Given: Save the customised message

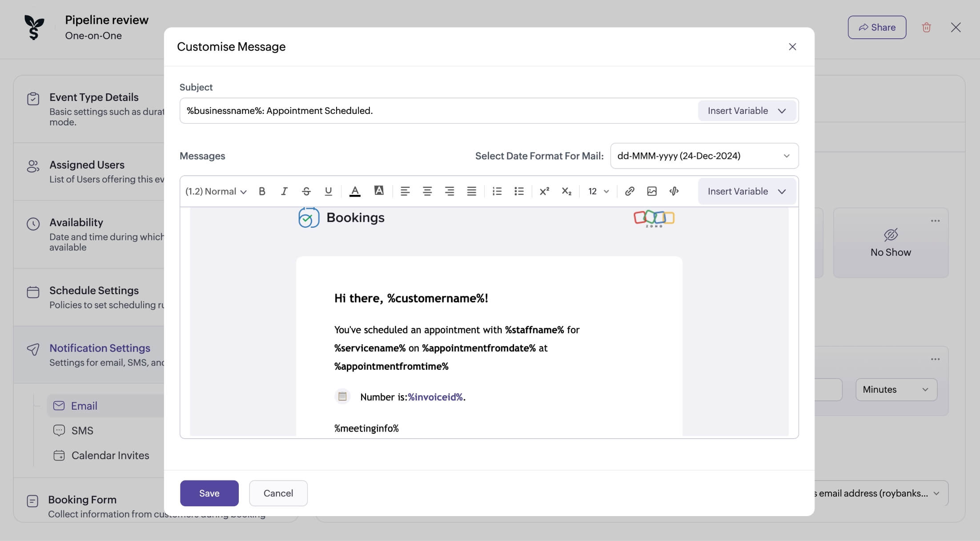Looking at the screenshot, I should coord(209,493).
